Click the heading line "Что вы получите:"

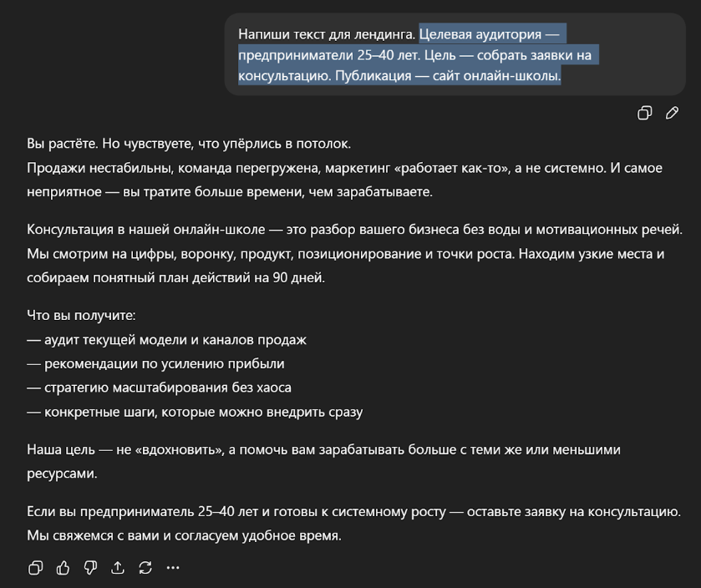click(x=81, y=316)
